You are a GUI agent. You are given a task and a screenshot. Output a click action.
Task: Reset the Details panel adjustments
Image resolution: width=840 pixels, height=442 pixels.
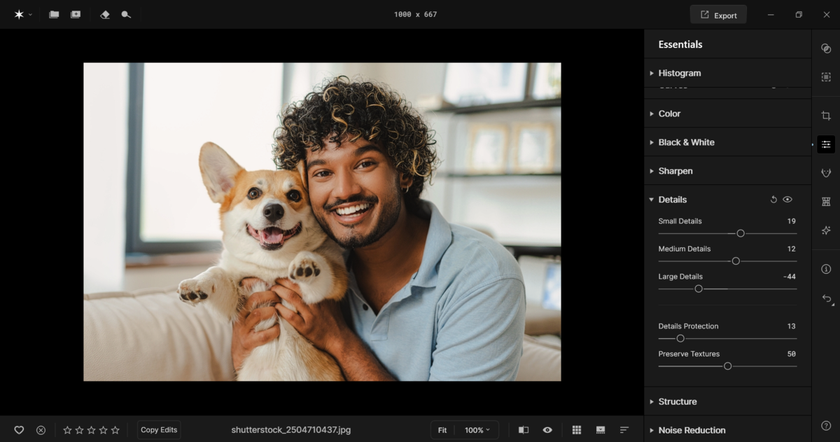point(773,200)
